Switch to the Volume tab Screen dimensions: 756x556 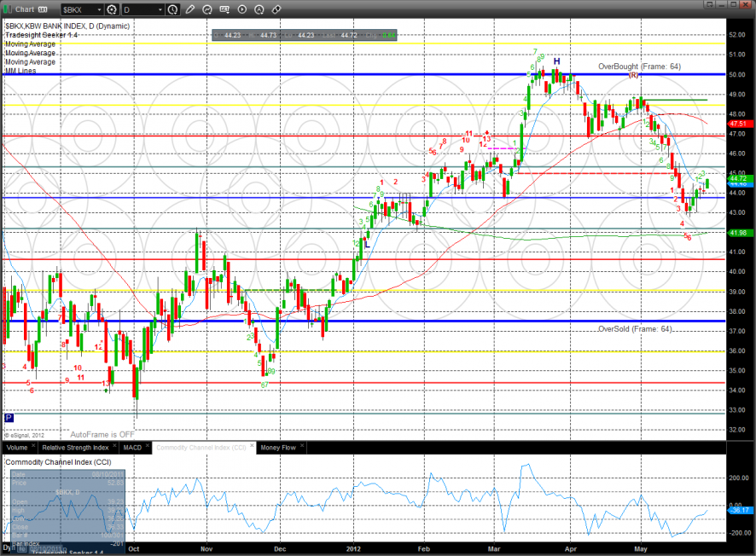(16, 447)
